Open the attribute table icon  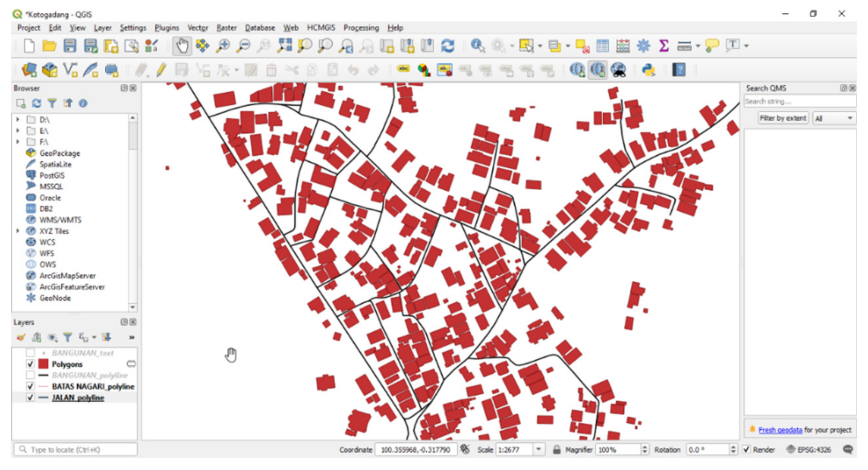(x=602, y=46)
